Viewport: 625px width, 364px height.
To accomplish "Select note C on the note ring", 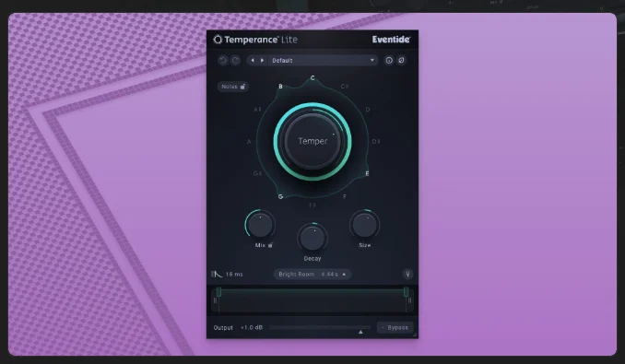I will click(x=312, y=78).
